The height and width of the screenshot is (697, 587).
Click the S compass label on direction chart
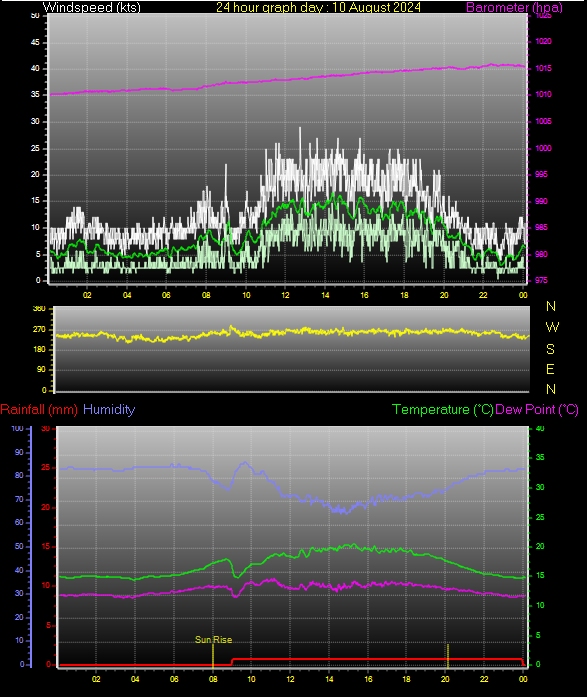550,349
